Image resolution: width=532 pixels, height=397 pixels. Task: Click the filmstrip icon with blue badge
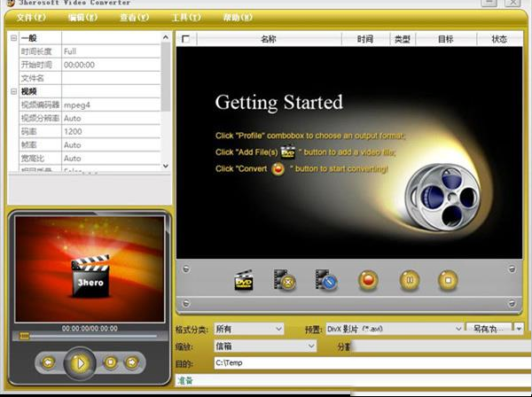326,282
